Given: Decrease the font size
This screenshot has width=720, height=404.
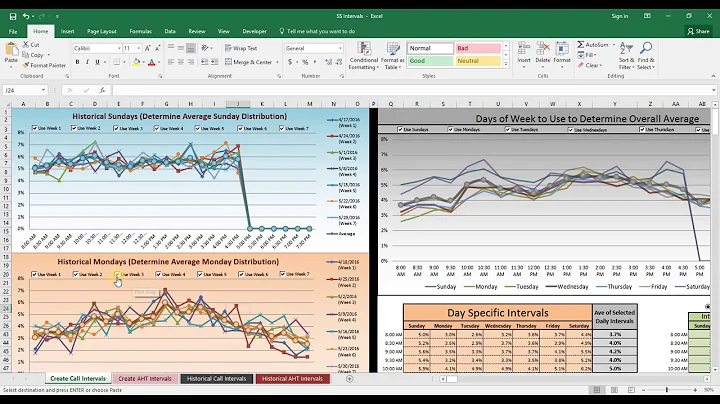Looking at the screenshot, I should [157, 48].
